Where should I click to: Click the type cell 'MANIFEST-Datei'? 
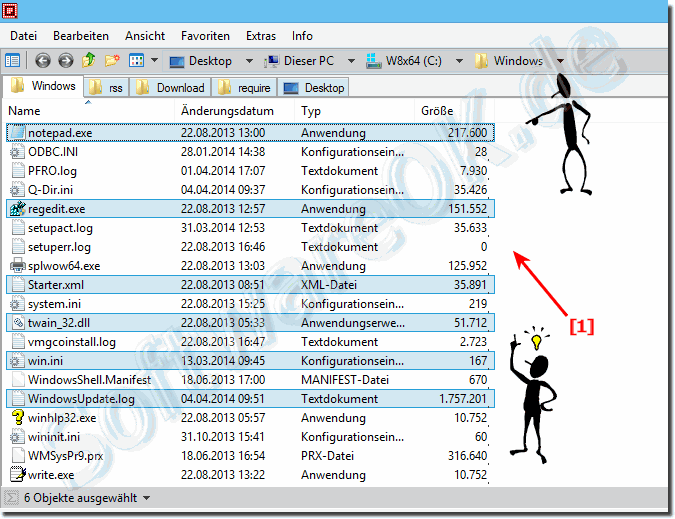pos(345,380)
